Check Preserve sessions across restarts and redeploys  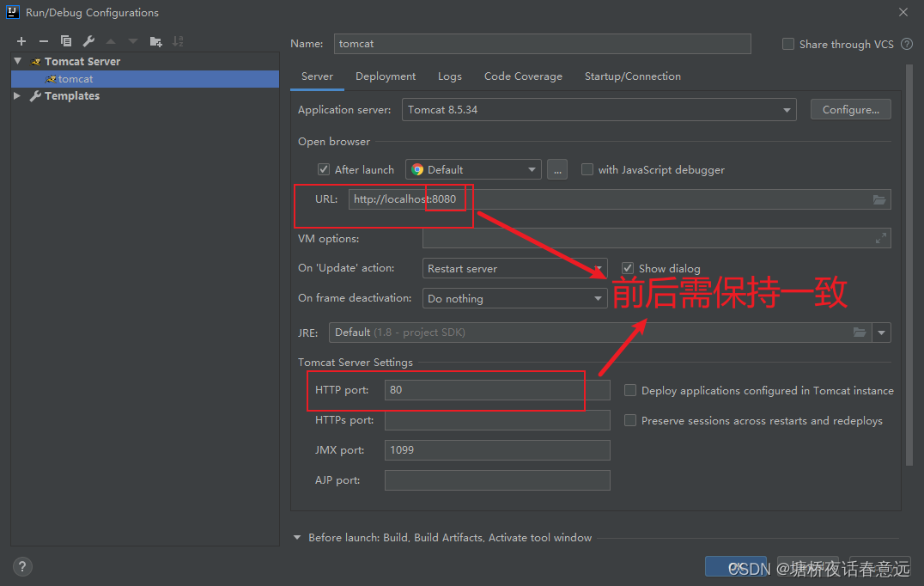pyautogui.click(x=630, y=420)
